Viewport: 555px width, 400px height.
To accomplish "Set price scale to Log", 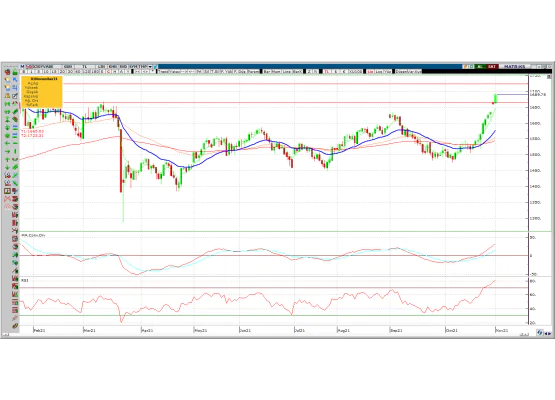I will [379, 71].
